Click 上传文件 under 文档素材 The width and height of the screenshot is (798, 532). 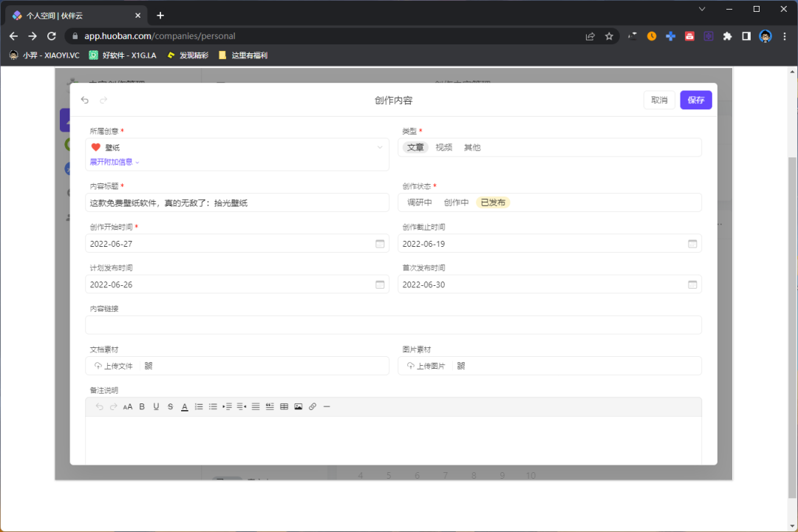point(115,365)
